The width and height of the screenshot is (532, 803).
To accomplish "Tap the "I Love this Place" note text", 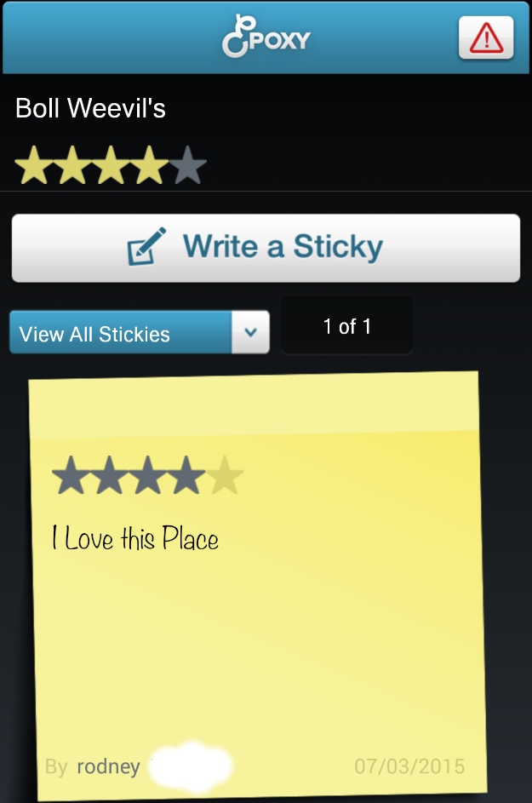I will (135, 539).
